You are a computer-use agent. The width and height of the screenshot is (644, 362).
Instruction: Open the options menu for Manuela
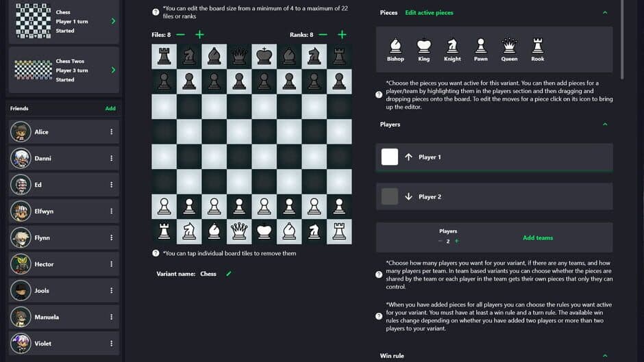coord(111,317)
